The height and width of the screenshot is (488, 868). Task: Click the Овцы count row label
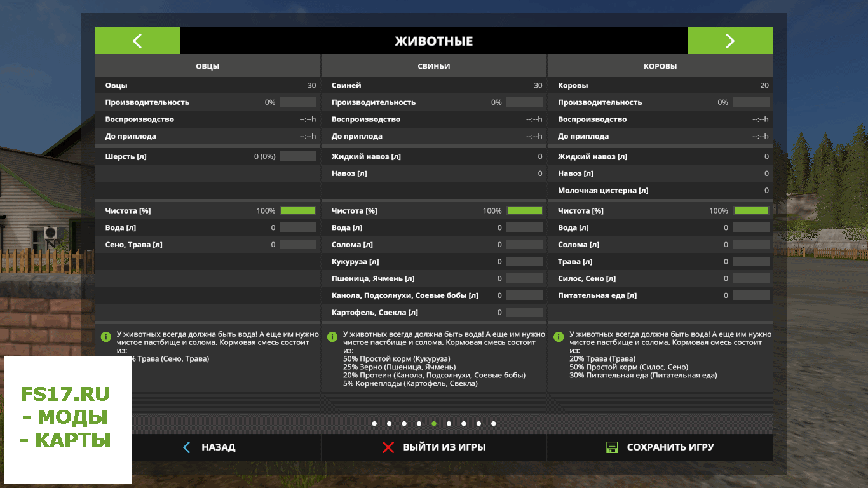116,85
